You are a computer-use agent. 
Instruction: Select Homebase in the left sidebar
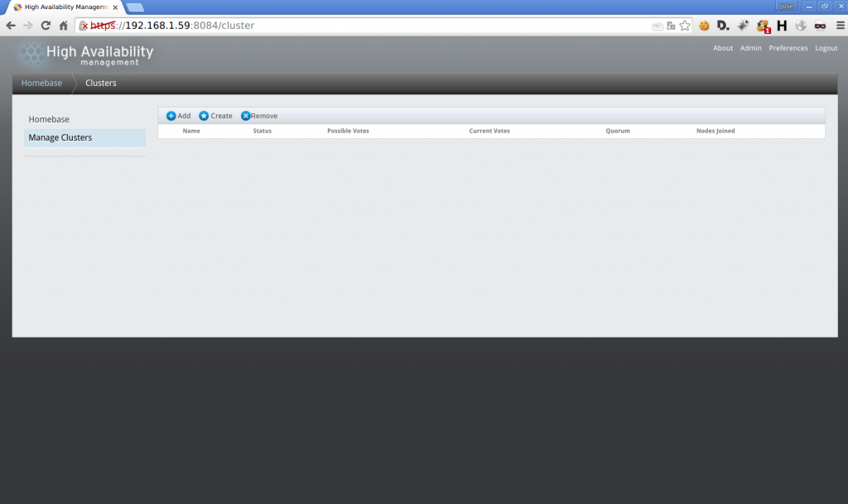[x=49, y=119]
